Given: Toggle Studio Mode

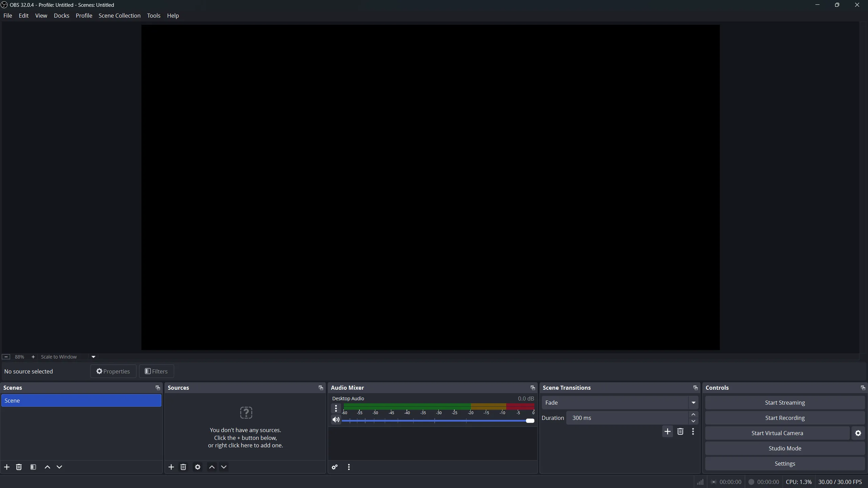Looking at the screenshot, I should tap(785, 448).
